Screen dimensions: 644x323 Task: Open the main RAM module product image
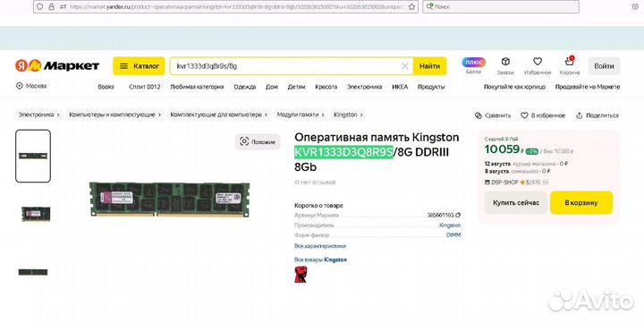point(170,200)
